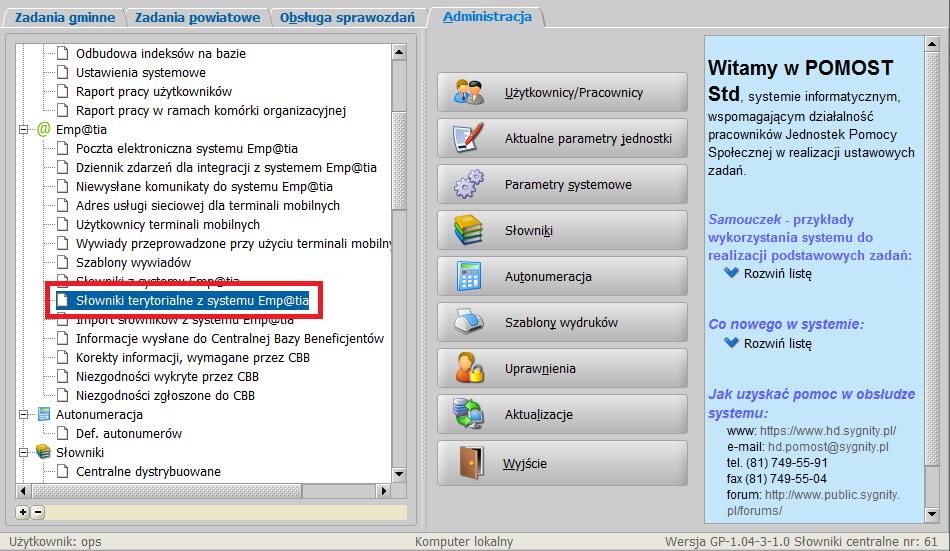Open Parametry systemowe
This screenshot has height=551, width=950.
tap(562, 184)
